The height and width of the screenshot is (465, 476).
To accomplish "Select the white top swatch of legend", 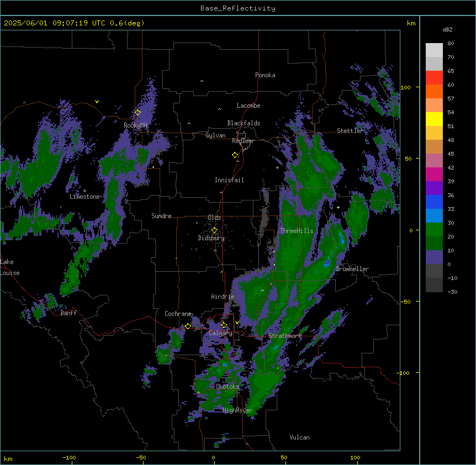I will (x=434, y=50).
